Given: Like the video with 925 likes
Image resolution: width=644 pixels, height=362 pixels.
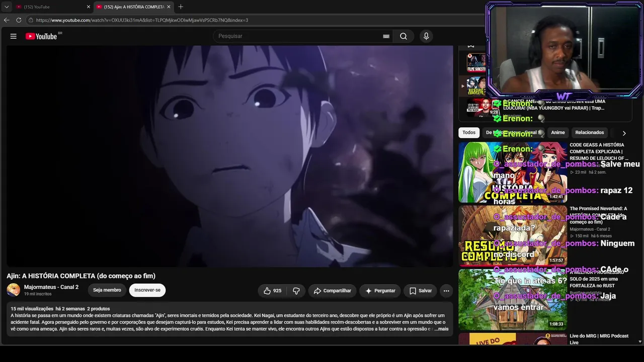Looking at the screenshot, I should 272,291.
